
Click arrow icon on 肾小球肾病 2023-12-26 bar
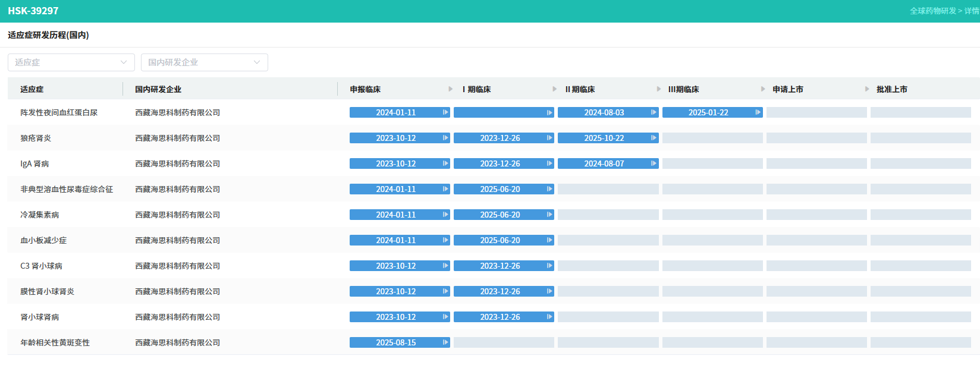[549, 317]
